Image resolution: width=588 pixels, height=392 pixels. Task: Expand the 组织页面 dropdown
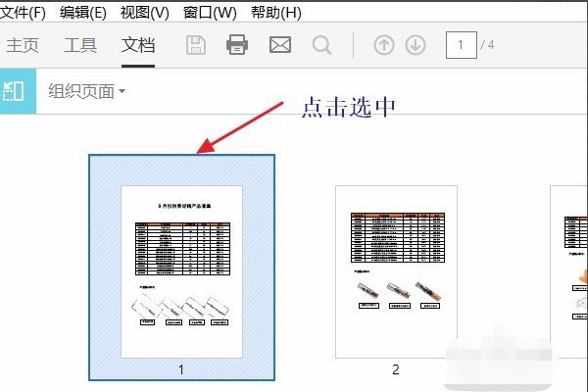click(87, 92)
